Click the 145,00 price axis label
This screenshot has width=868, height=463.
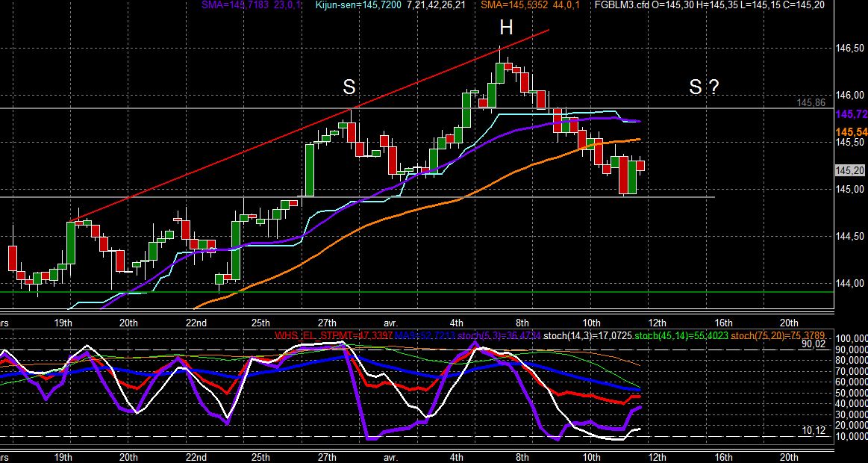849,190
